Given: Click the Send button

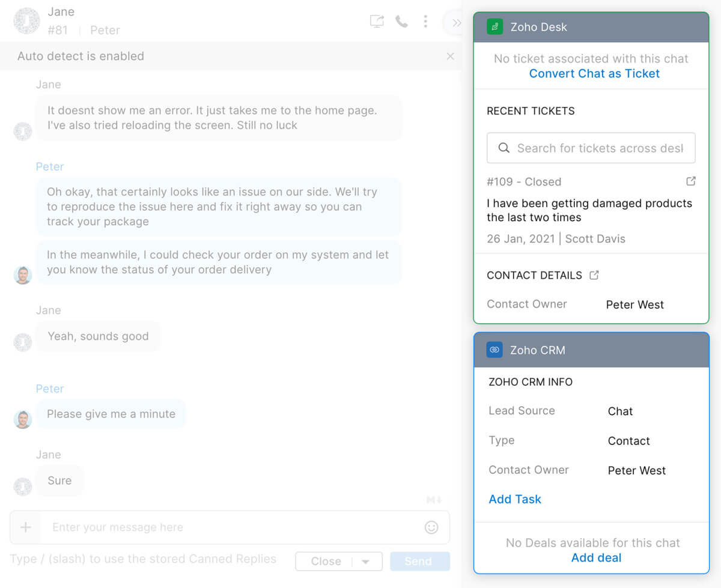Looking at the screenshot, I should point(419,561).
